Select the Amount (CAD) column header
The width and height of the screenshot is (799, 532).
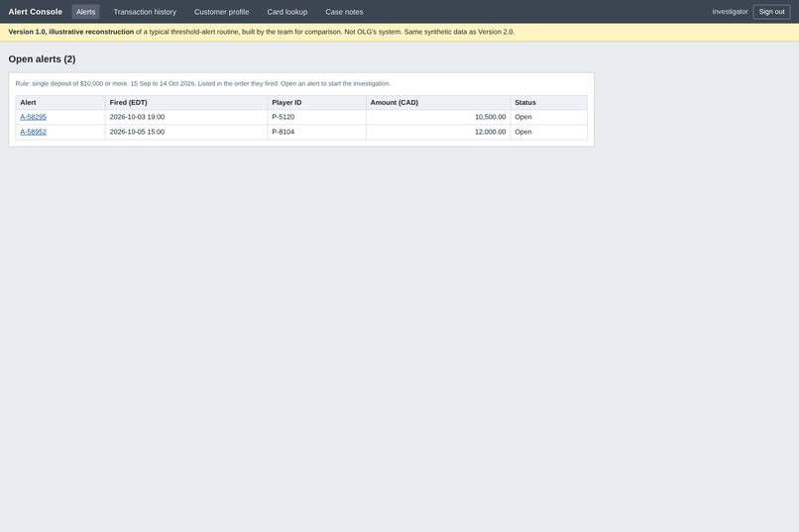[x=438, y=102]
